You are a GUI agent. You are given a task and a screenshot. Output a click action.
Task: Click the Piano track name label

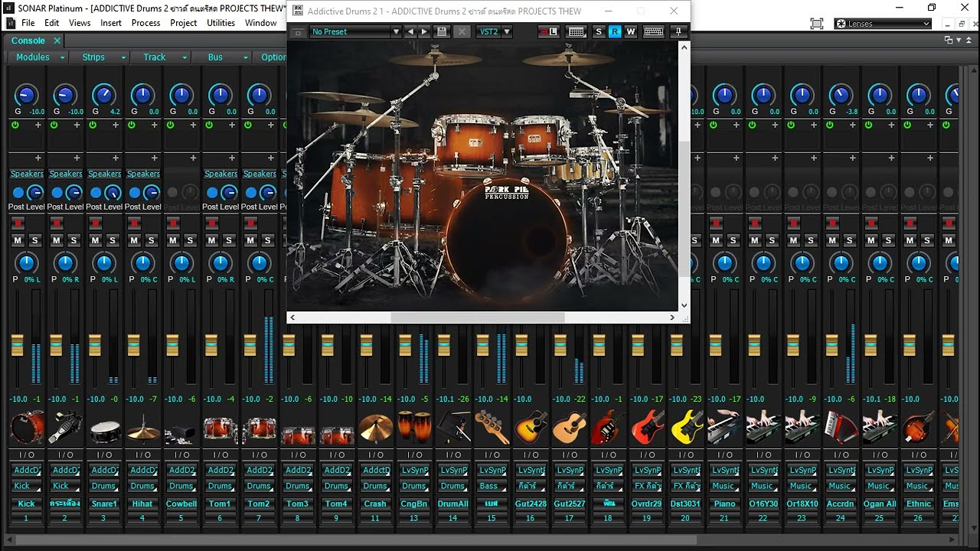click(724, 504)
